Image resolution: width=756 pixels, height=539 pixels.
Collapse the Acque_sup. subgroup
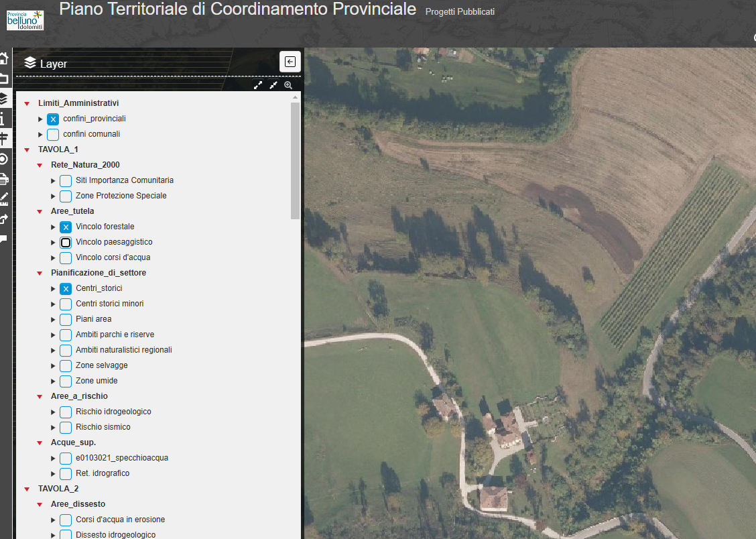coord(40,443)
